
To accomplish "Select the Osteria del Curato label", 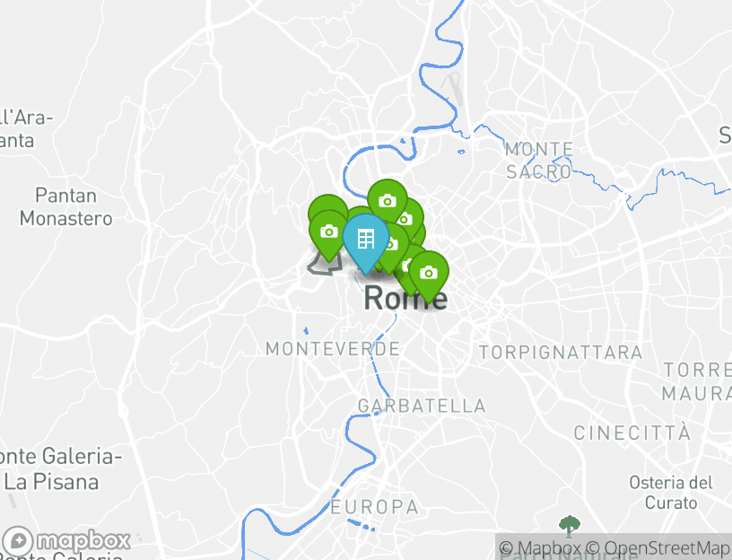I will tap(671, 493).
